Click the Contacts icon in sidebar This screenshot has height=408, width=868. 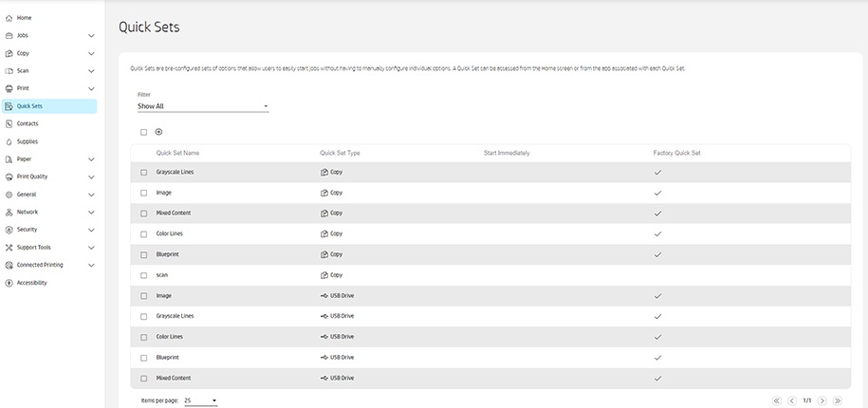coord(9,123)
